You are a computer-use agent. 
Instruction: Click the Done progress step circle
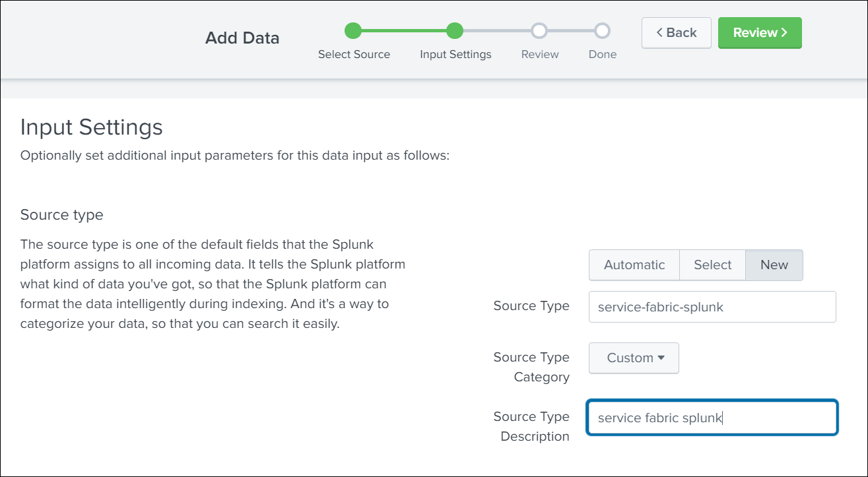(x=601, y=30)
